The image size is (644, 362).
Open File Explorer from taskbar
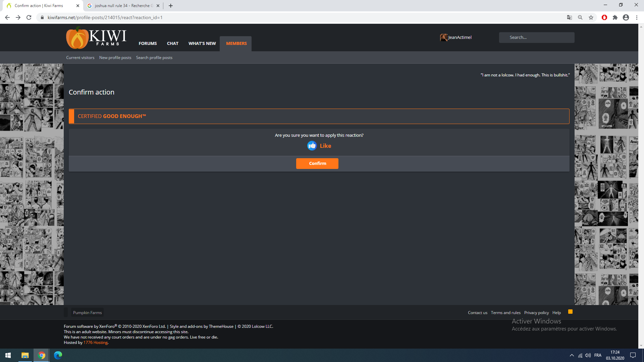coord(25,355)
